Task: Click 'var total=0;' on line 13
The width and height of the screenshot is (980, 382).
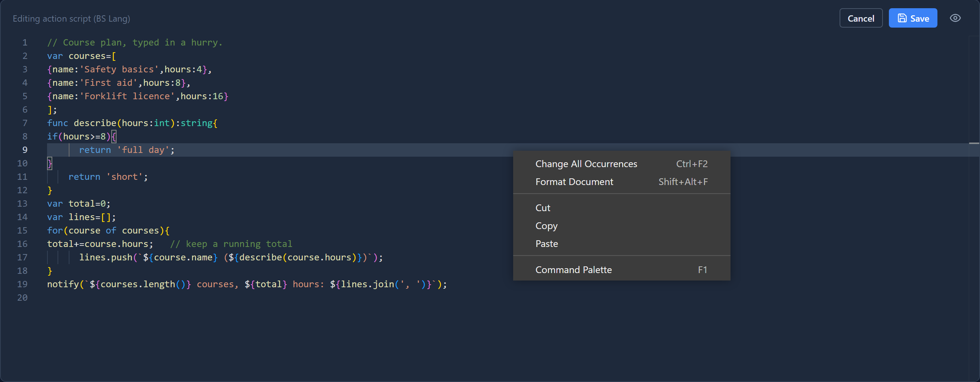Action: click(x=79, y=203)
